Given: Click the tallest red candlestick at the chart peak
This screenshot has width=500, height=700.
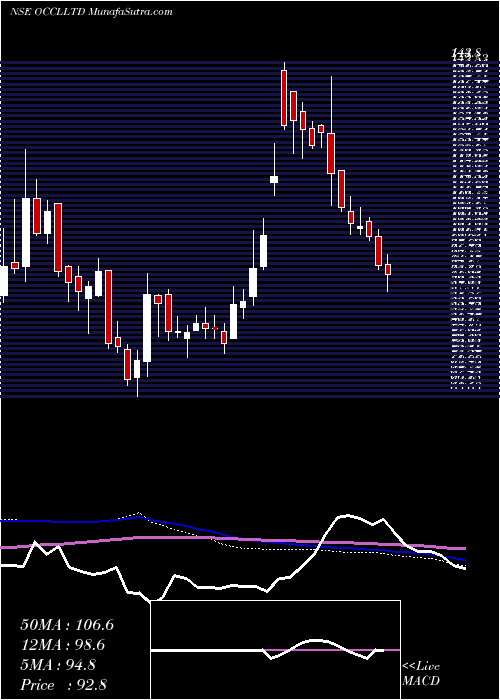Looking at the screenshot, I should pos(284,96).
